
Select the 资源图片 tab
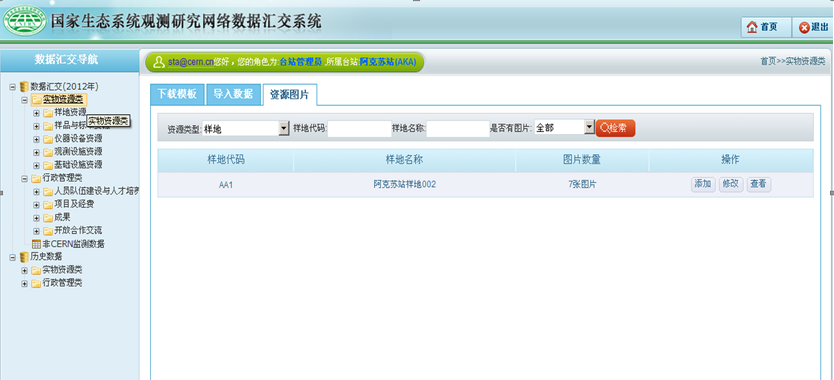pos(290,95)
